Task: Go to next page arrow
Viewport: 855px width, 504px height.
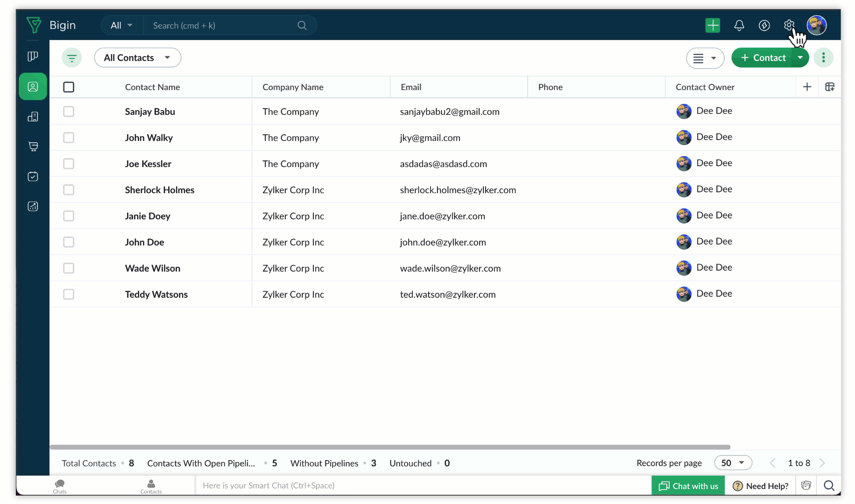Action: pos(822,463)
